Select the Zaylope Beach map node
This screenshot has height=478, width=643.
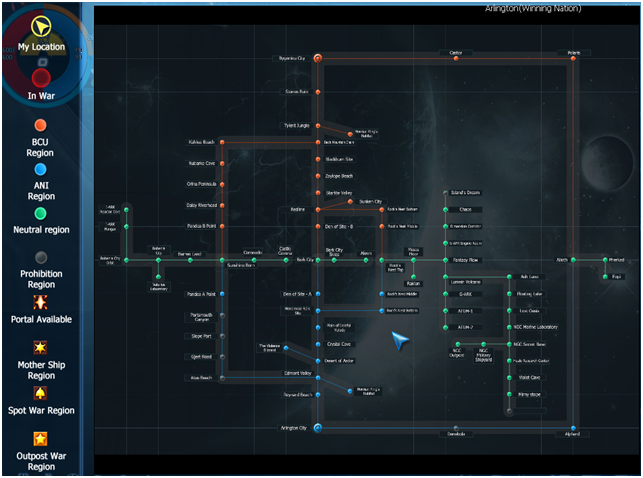click(318, 176)
